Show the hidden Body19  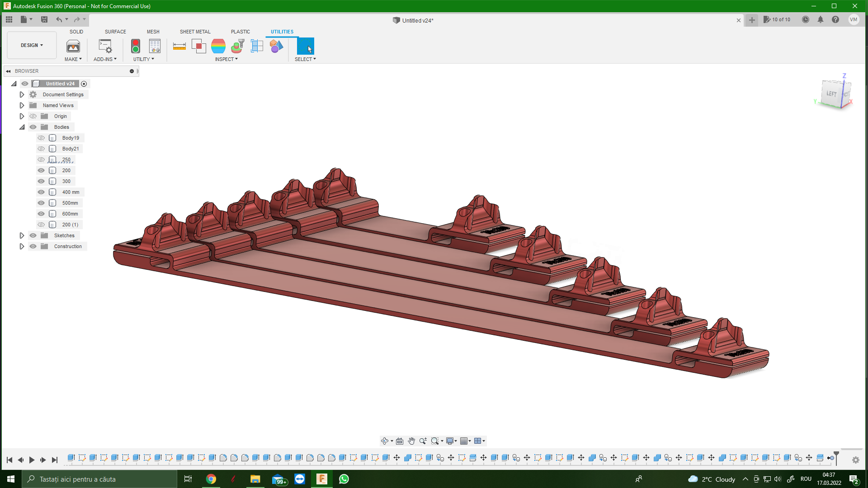[x=41, y=138]
